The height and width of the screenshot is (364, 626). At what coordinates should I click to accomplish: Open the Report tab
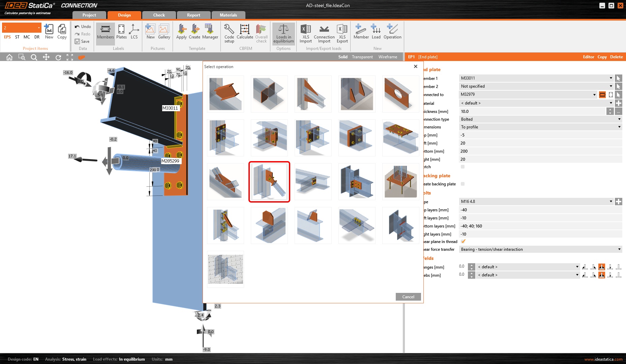193,15
